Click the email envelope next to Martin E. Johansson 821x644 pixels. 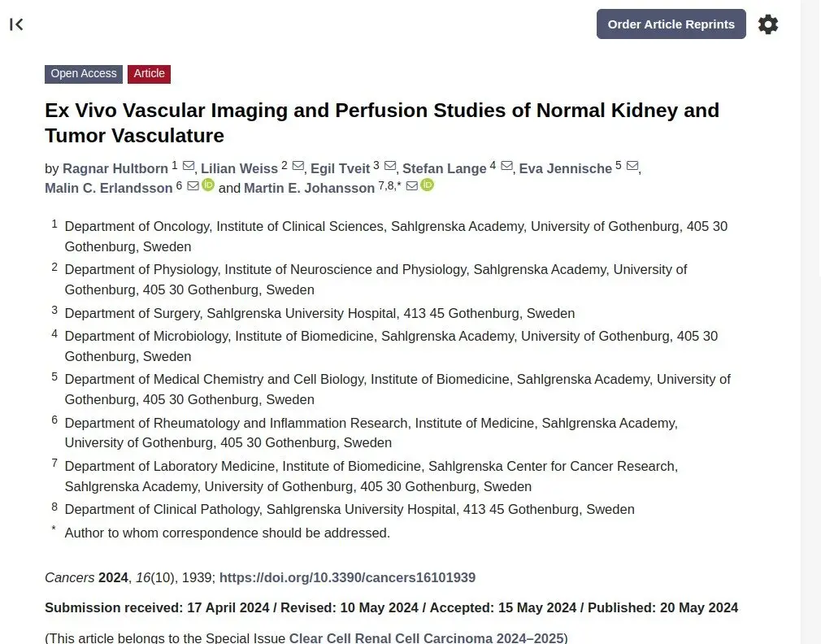[412, 186]
